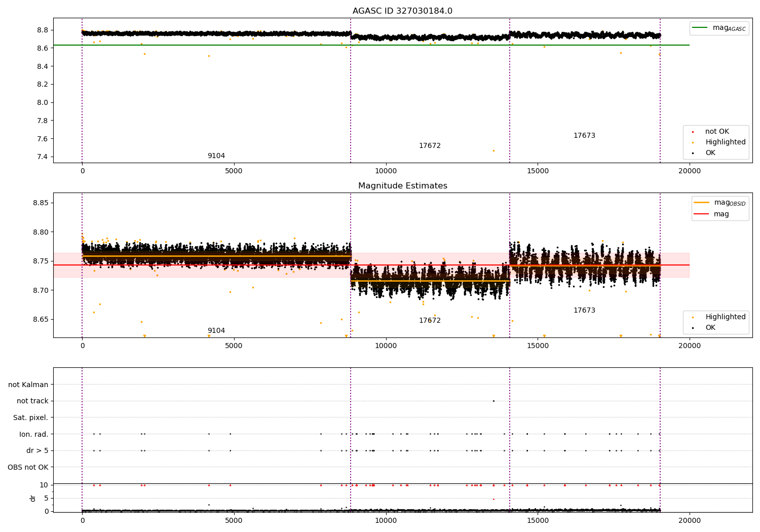Click the 'not track' axis label
The width and height of the screenshot is (760, 532).
(x=32, y=401)
